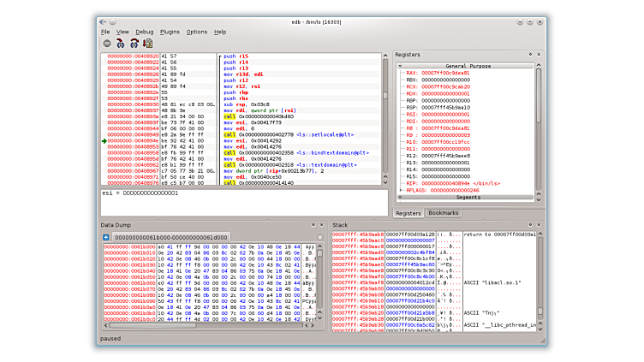This screenshot has width=644, height=362.
Task: Close the Stack panel
Action: pos(540,225)
